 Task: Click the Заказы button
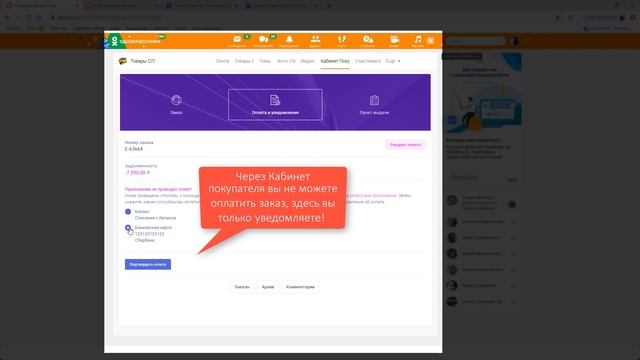tap(242, 287)
